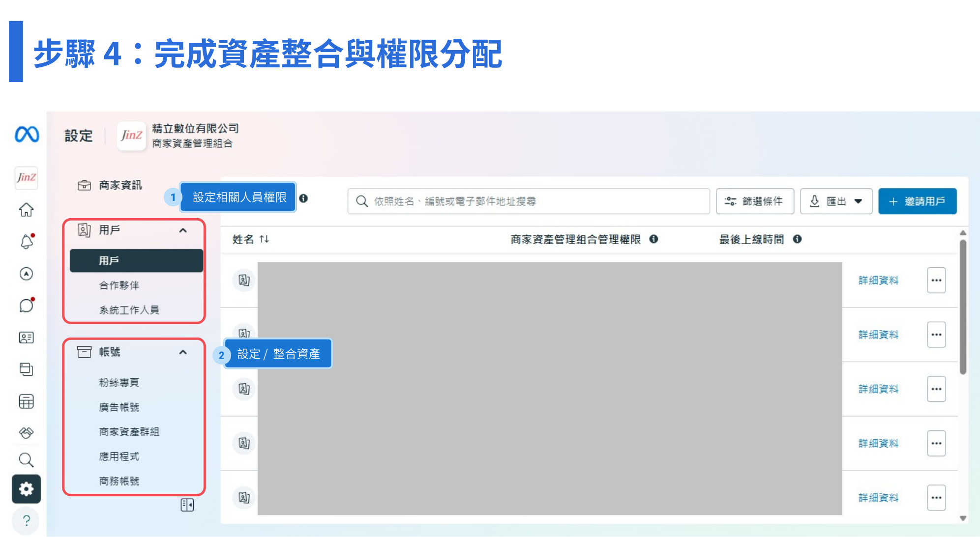Collapse the 帳號 section chevron
The image size is (980, 537).
pyautogui.click(x=183, y=352)
